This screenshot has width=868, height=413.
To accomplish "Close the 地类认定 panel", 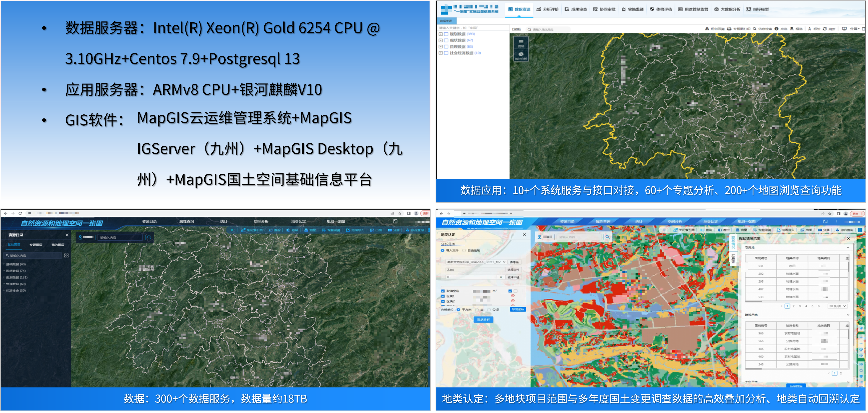I will pyautogui.click(x=524, y=235).
